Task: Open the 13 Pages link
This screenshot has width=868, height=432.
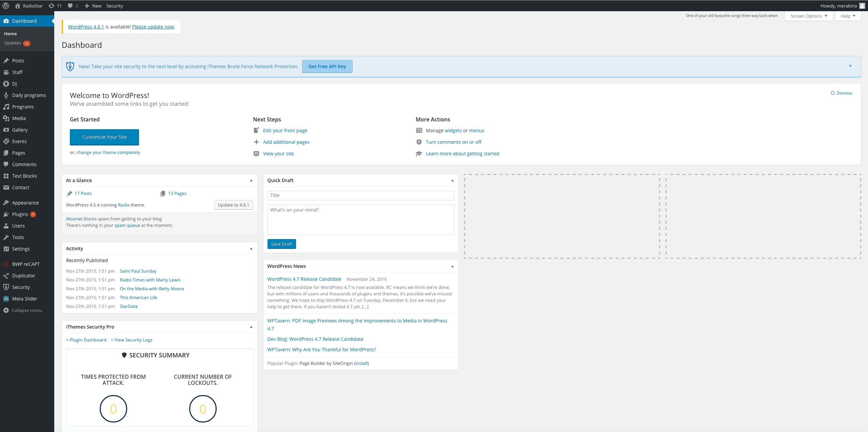Action: pyautogui.click(x=177, y=193)
